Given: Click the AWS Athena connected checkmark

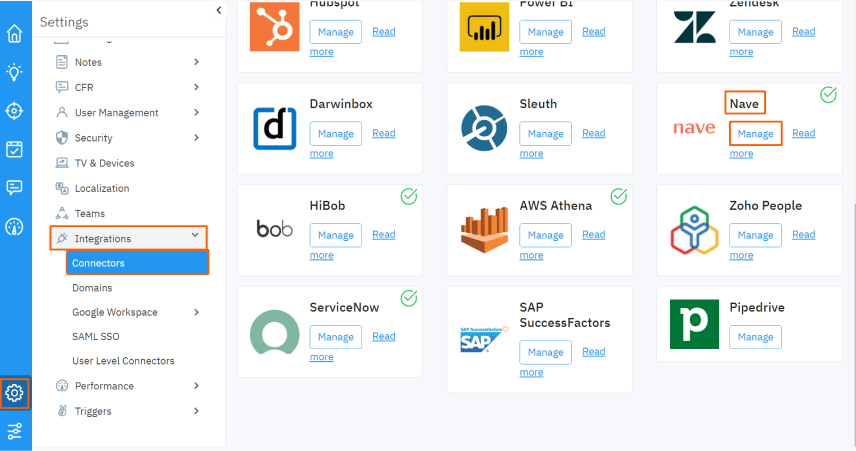Looking at the screenshot, I should (619, 196).
